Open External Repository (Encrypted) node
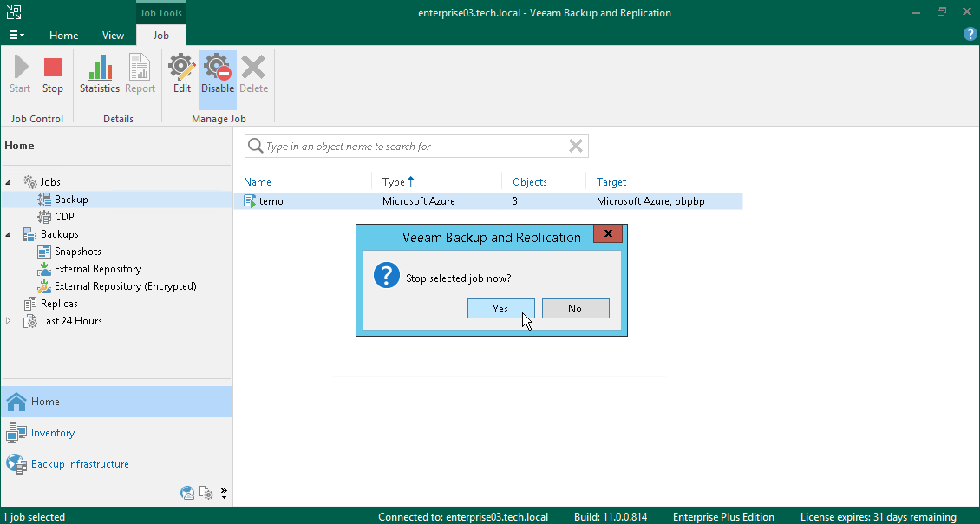980x524 pixels. click(125, 286)
